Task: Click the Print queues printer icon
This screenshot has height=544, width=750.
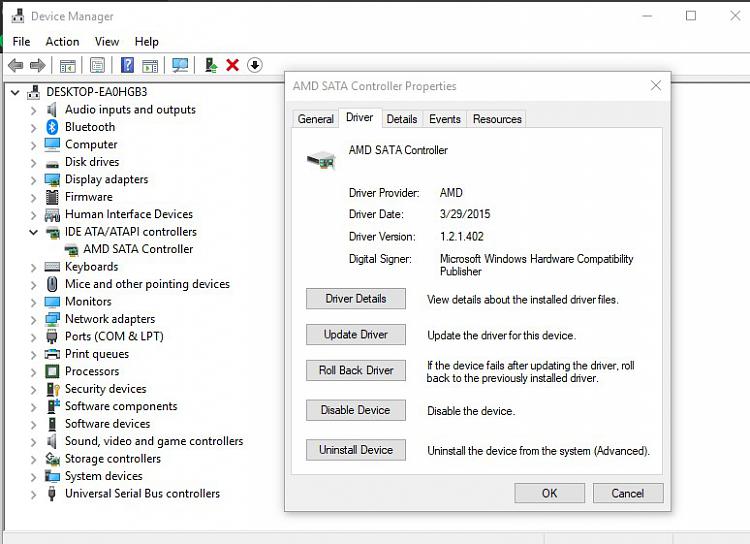Action: (x=52, y=354)
